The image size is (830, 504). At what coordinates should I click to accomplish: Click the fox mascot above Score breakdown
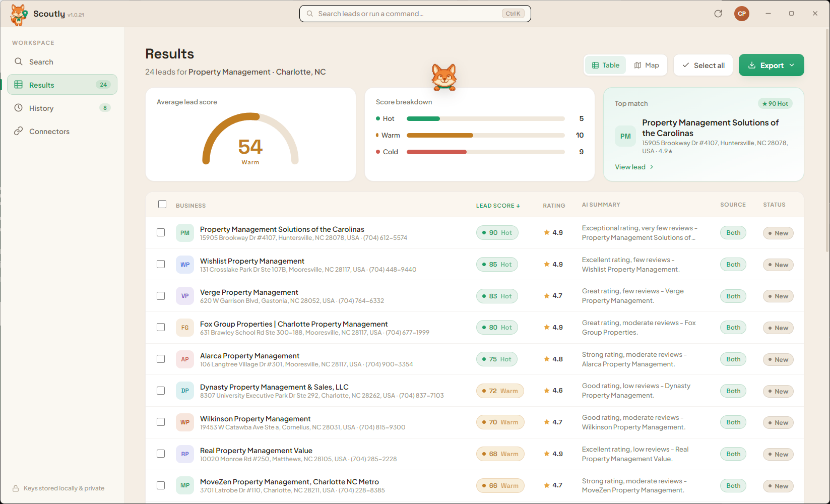[444, 77]
